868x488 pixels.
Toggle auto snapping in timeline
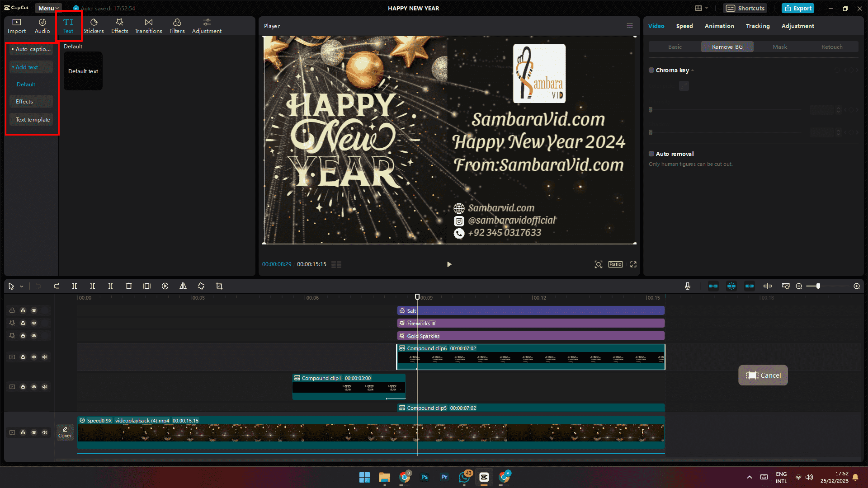coord(731,286)
